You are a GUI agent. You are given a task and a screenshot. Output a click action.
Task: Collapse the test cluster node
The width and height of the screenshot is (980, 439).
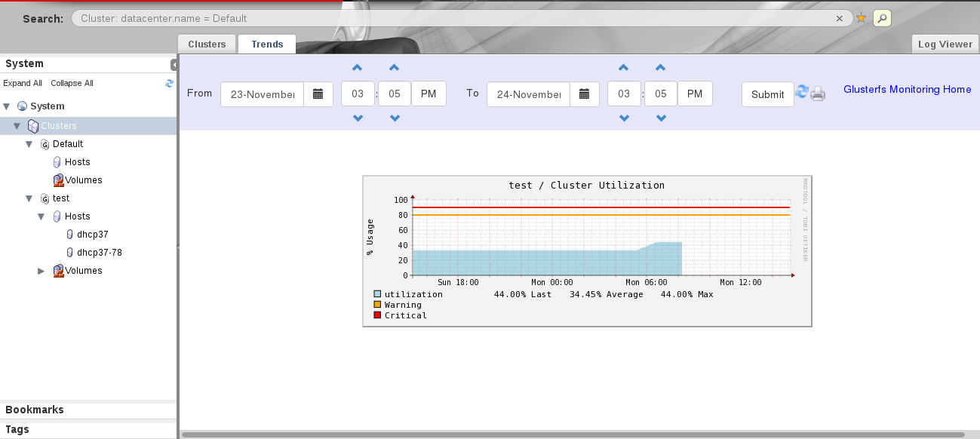point(29,198)
